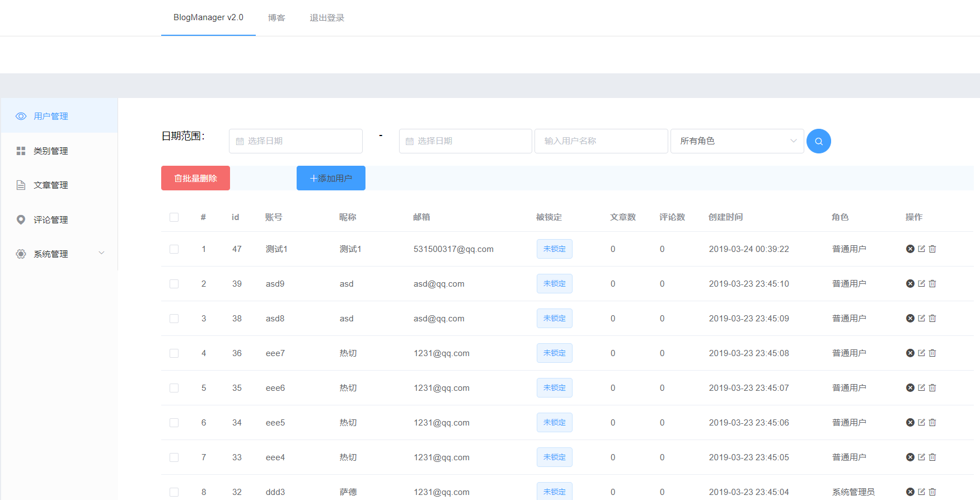
Task: Check the row checkbox for 测试1
Action: pyautogui.click(x=174, y=249)
